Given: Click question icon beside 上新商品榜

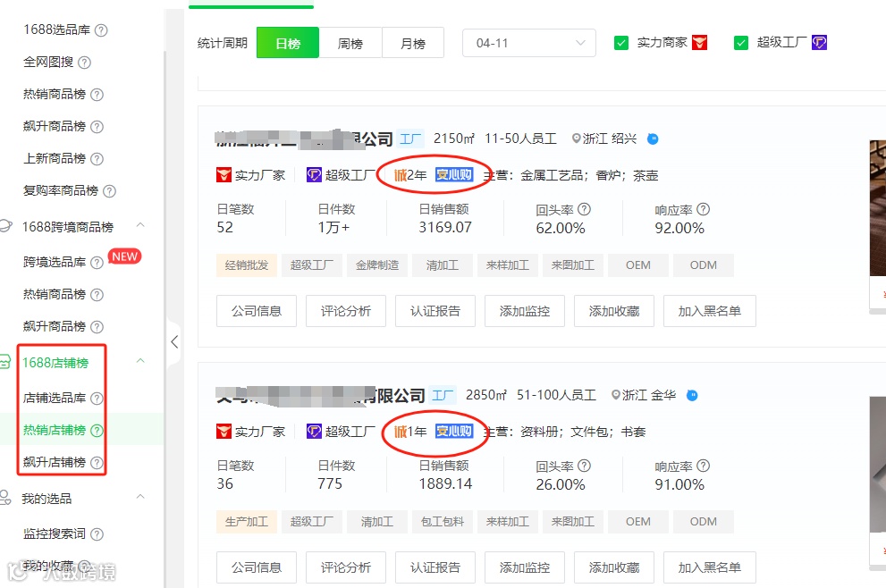Looking at the screenshot, I should point(97,159).
